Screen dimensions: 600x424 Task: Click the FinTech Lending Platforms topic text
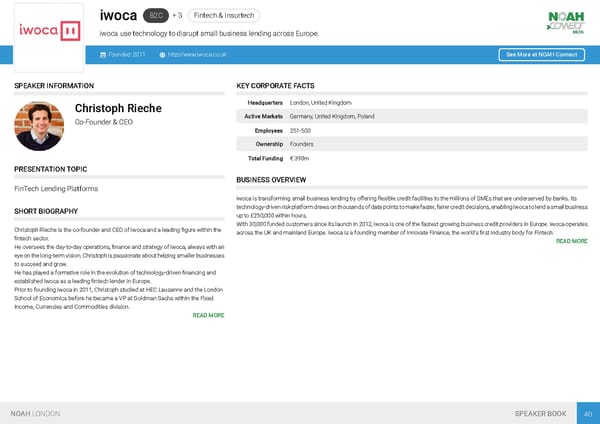pos(56,189)
